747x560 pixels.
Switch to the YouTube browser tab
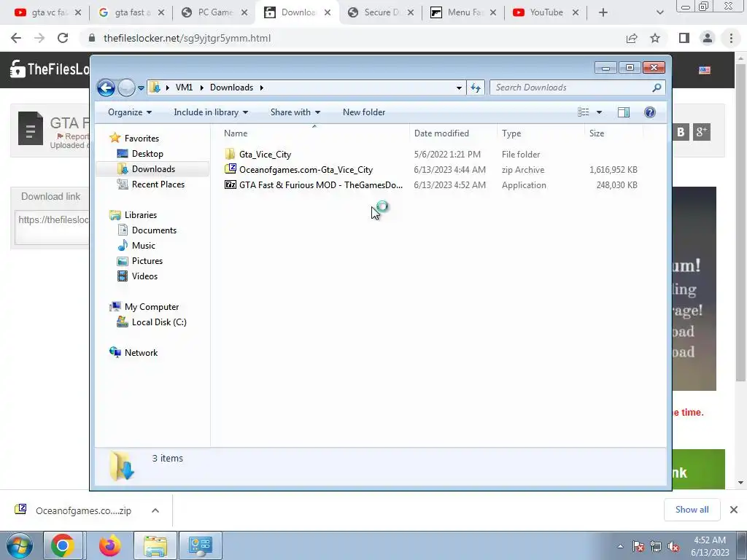pos(546,12)
